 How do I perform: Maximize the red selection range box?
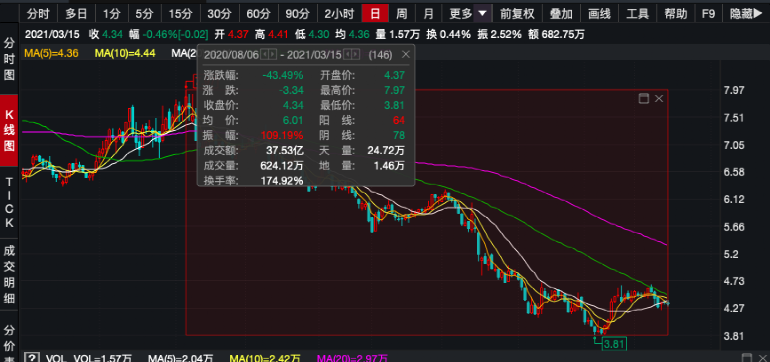coord(644,98)
